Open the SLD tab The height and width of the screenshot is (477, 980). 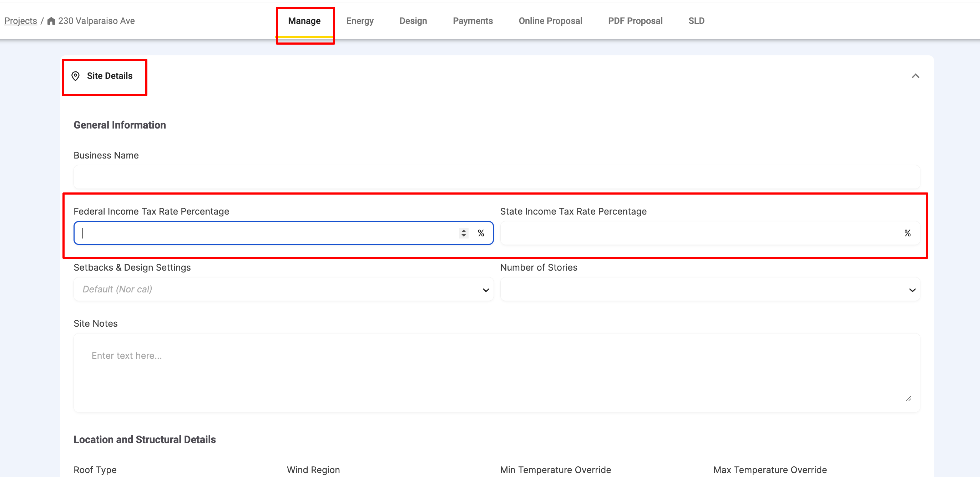coord(696,21)
